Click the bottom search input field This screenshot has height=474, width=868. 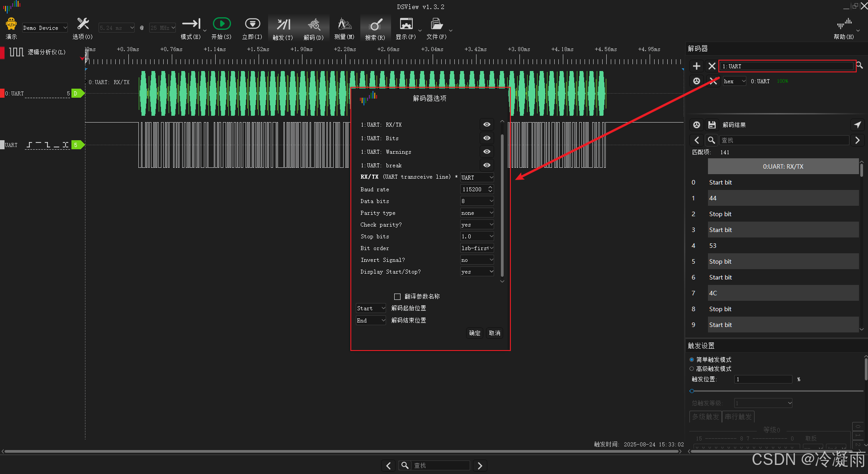(441, 465)
